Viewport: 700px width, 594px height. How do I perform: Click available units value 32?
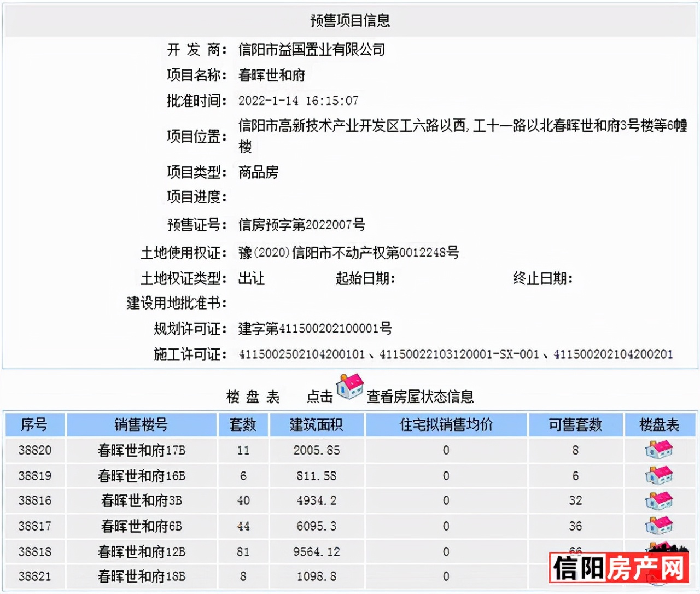575,500
